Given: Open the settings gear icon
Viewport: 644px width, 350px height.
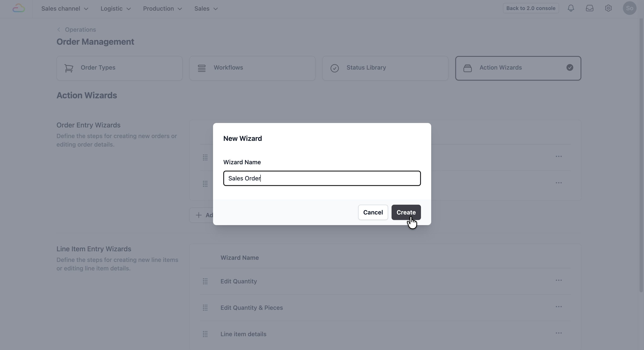Looking at the screenshot, I should click(x=608, y=8).
